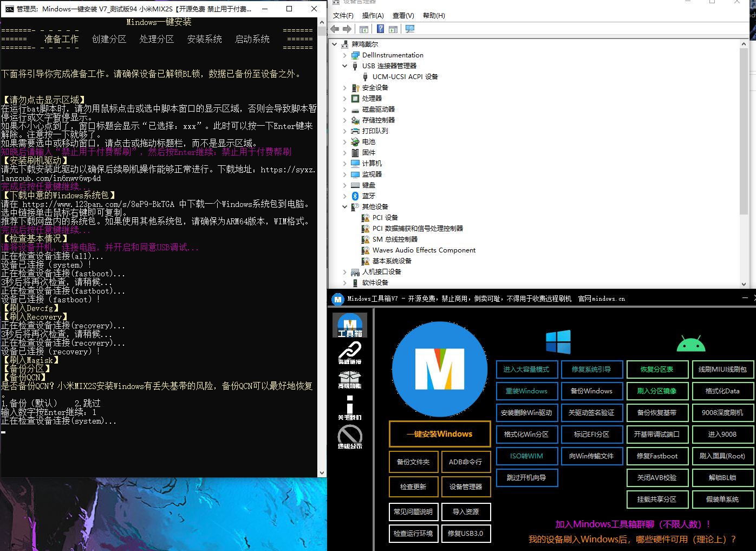This screenshot has width=756, height=551.
Task: Click the 设备管理器 button in toolbox
Action: pyautogui.click(x=466, y=487)
